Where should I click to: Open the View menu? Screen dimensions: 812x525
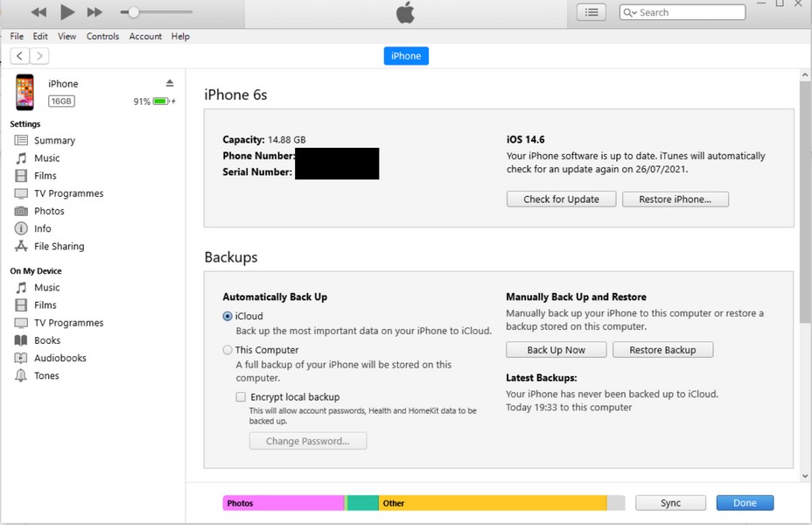[66, 36]
